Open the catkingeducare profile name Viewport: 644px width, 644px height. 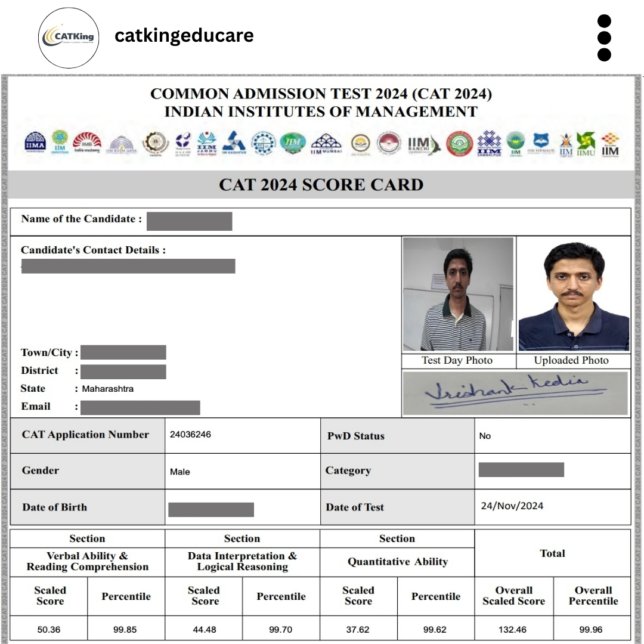coord(184,36)
